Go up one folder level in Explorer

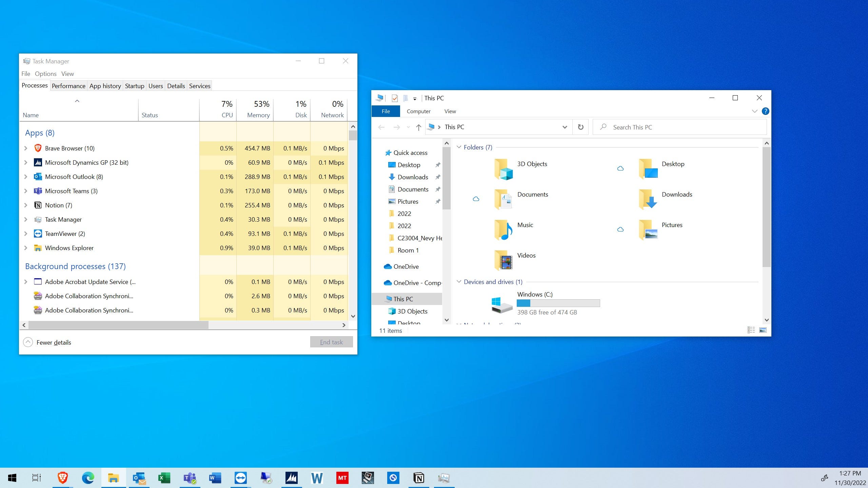click(419, 127)
